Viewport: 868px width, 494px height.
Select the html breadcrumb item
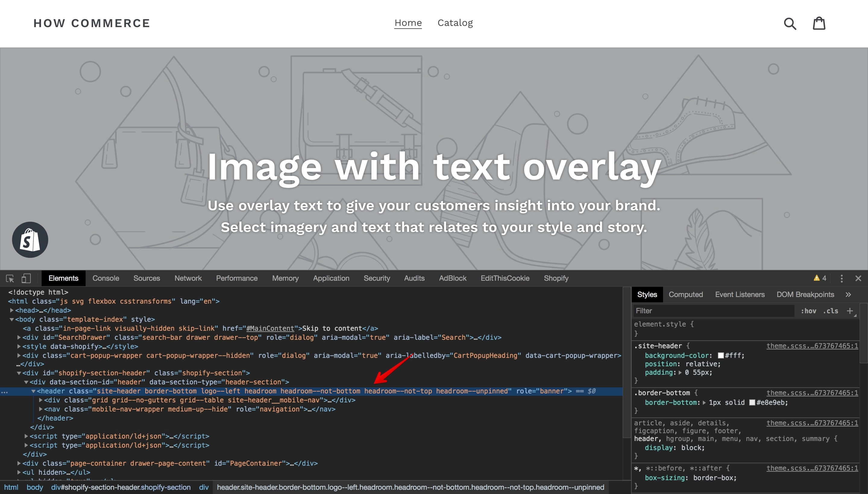click(x=11, y=488)
